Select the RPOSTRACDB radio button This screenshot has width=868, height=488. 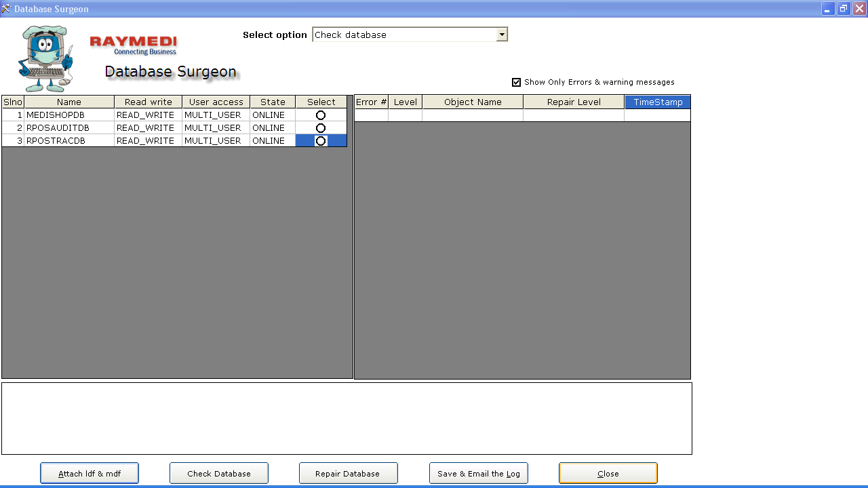tap(321, 141)
